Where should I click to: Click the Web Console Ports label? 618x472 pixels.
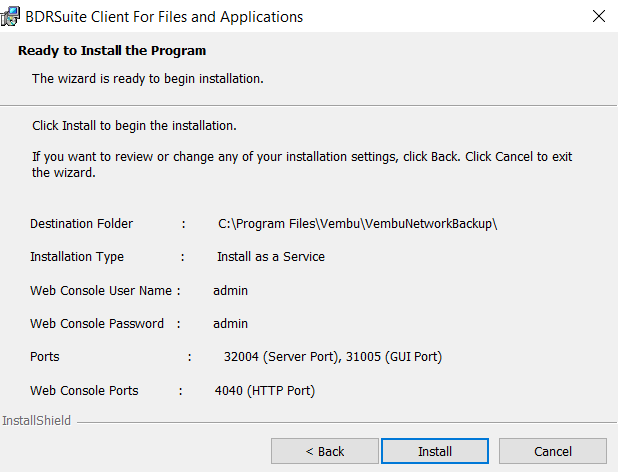(84, 390)
